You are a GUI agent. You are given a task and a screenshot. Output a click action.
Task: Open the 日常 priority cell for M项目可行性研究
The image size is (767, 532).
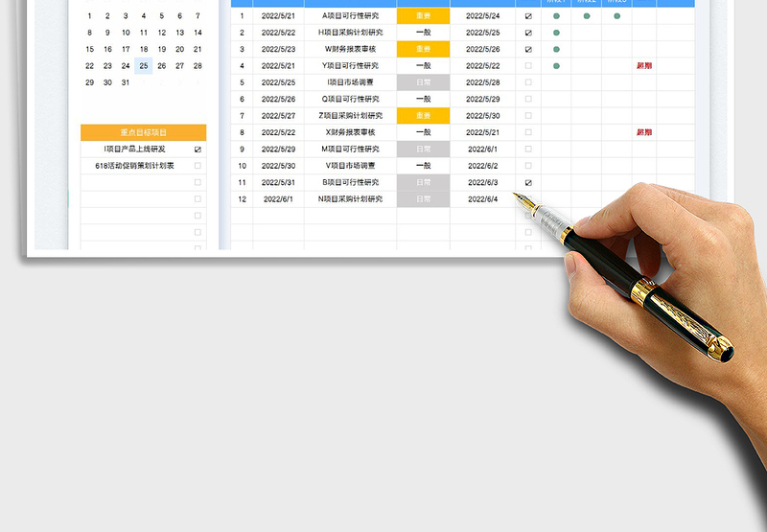click(x=423, y=149)
